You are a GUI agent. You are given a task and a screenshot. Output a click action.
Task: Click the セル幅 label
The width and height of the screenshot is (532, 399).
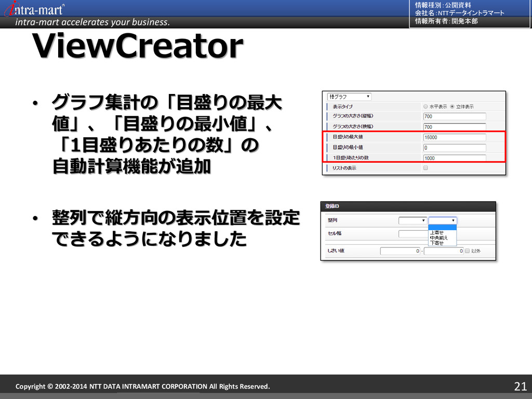335,233
